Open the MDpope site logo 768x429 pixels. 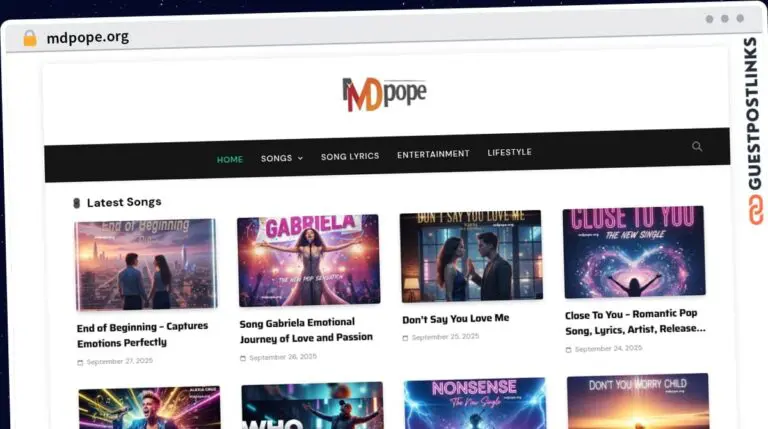coord(384,94)
